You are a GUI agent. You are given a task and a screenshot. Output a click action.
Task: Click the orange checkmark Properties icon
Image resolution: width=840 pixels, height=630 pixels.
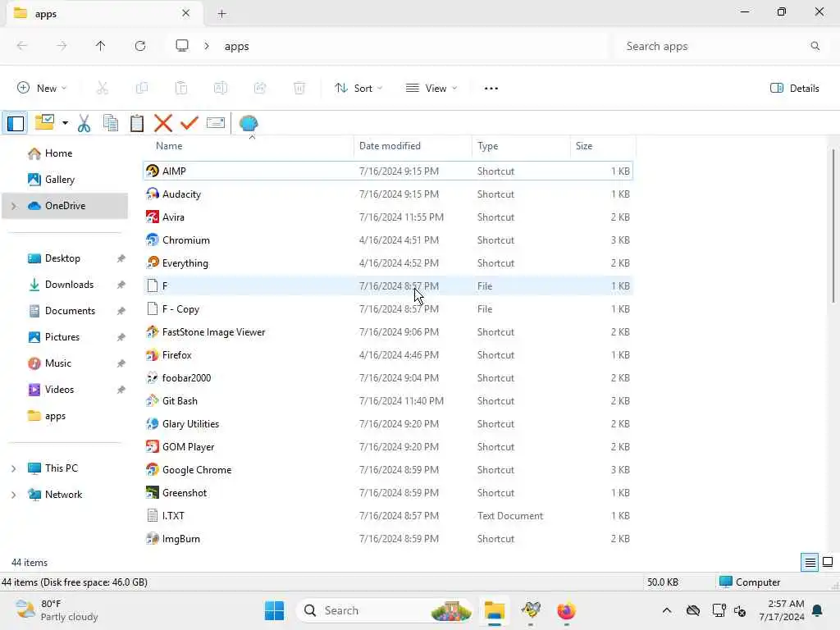coord(189,123)
